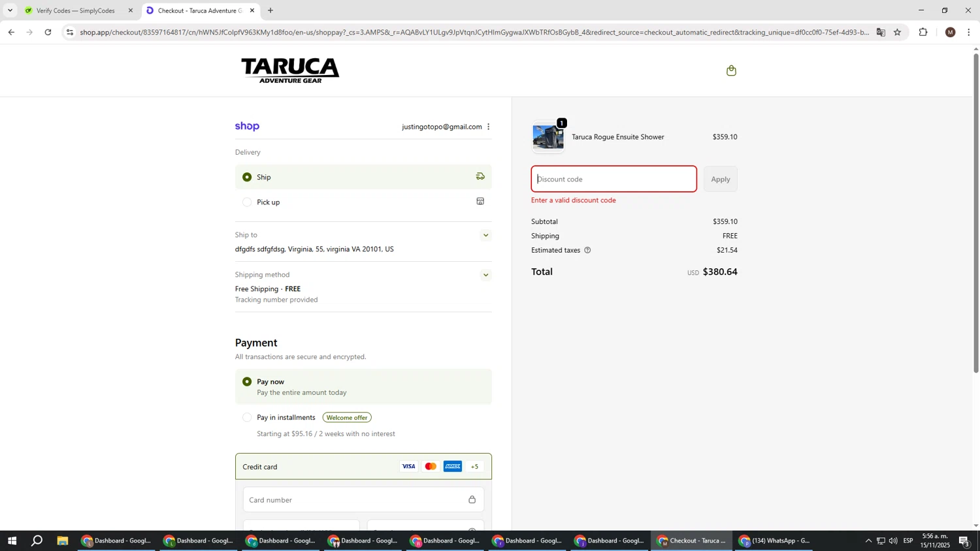Open the browser extensions puzzle icon
Viewport: 980px width, 551px height.
click(x=923, y=32)
